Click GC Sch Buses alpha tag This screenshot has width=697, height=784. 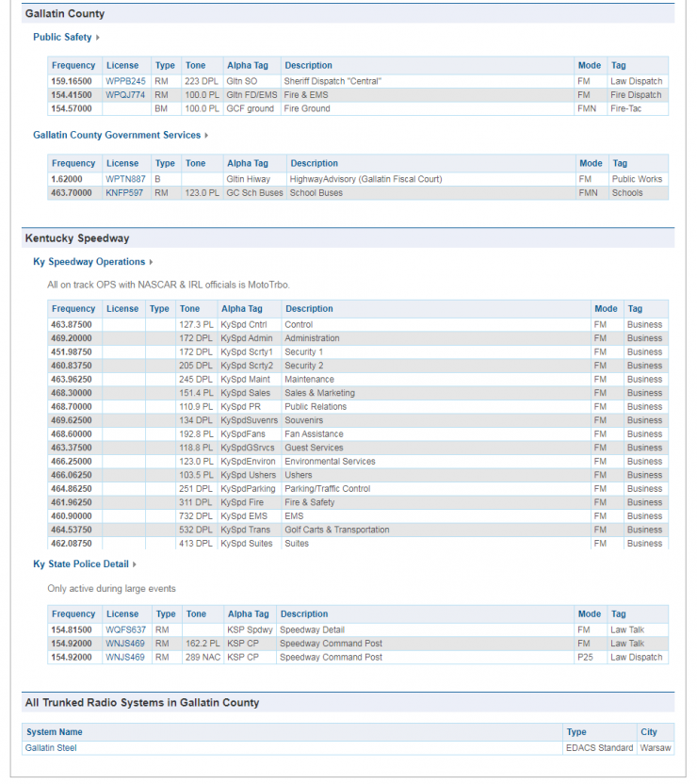[254, 193]
